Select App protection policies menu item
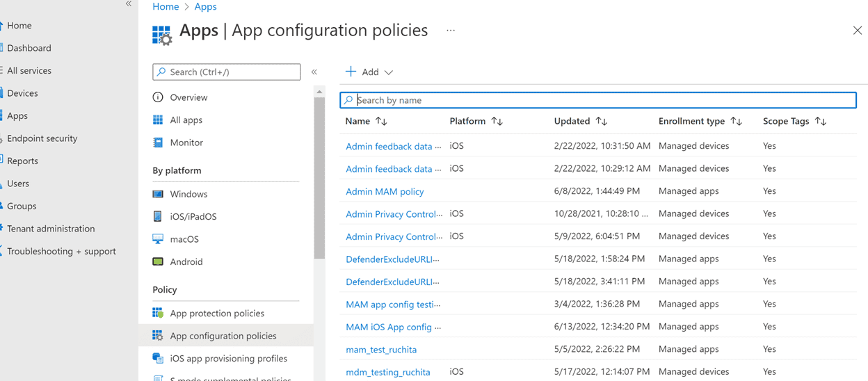The image size is (868, 381). [x=217, y=314]
